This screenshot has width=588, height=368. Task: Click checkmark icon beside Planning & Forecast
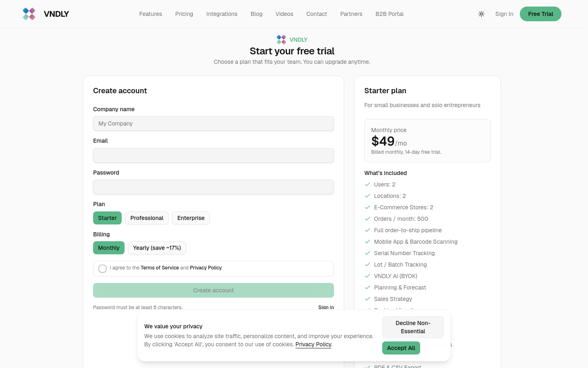coord(367,287)
